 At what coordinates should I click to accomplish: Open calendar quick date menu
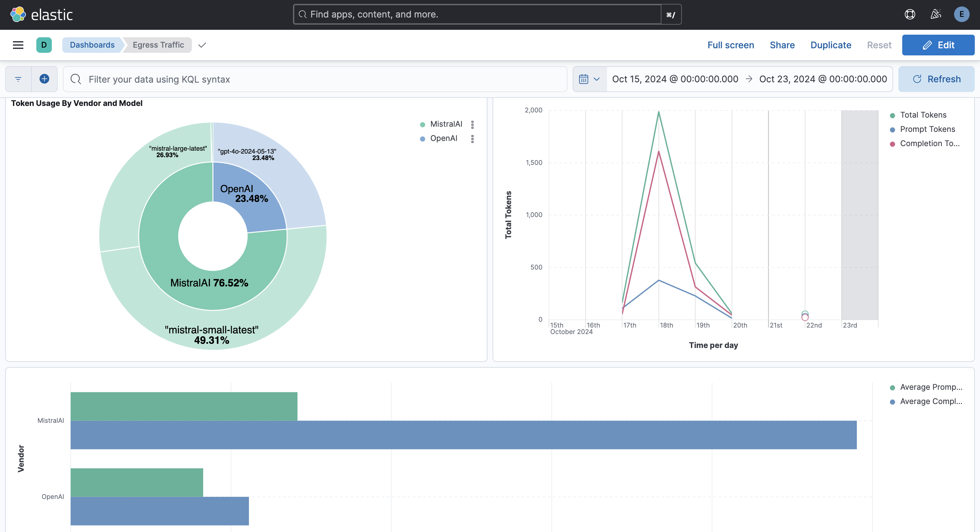(589, 79)
